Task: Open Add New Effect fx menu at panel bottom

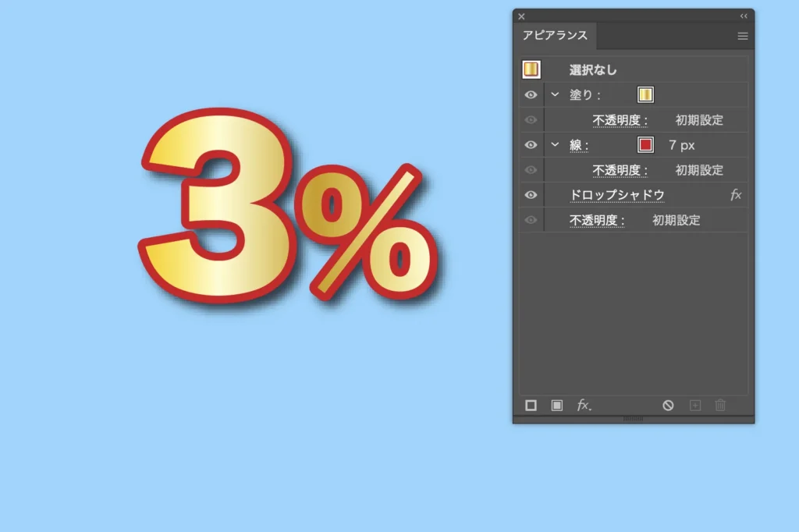Action: coord(584,406)
